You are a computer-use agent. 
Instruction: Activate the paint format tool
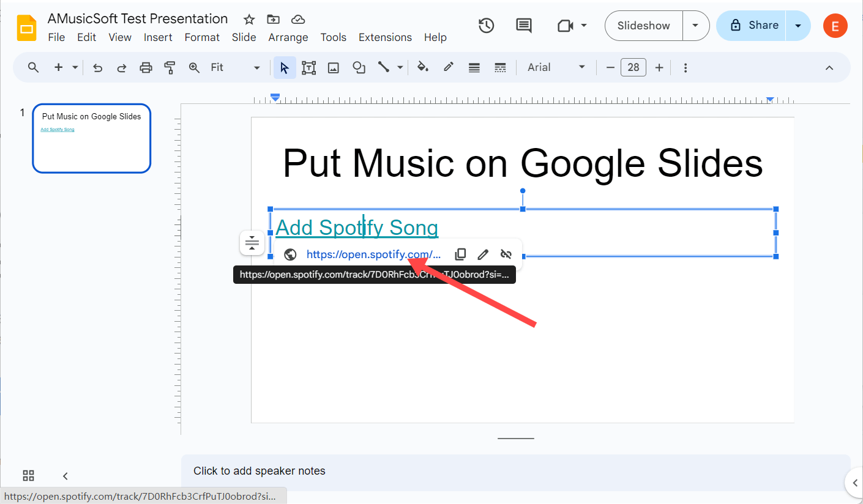[170, 67]
